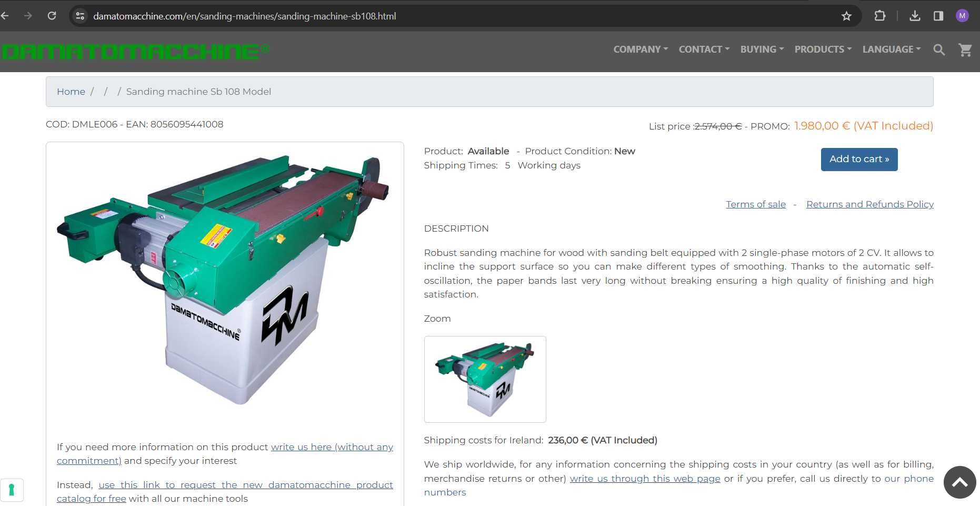Reload the page with the refresh icon
This screenshot has height=506, width=980.
52,16
